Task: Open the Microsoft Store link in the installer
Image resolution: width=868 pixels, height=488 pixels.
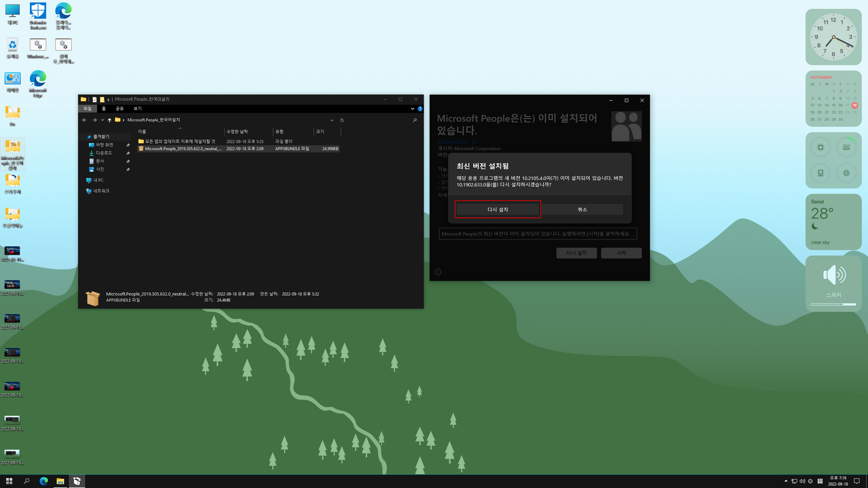Action: (456, 142)
